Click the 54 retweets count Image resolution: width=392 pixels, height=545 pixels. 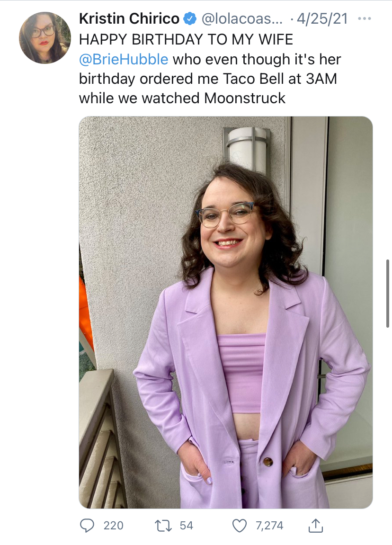pyautogui.click(x=186, y=526)
